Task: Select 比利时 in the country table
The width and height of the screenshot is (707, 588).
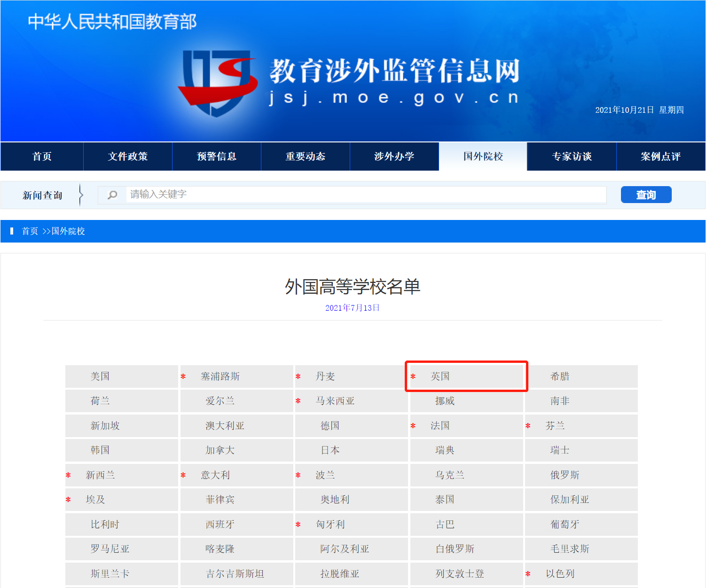Action: pyautogui.click(x=105, y=525)
